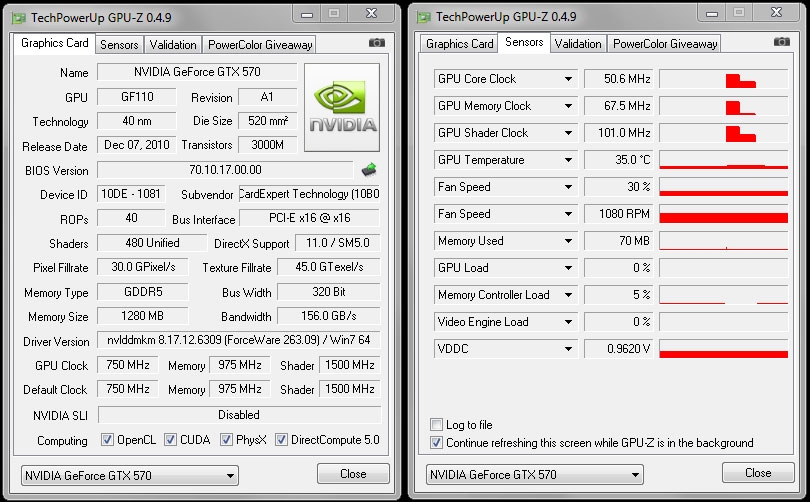
Task: Click the Driver Version text field
Action: point(238,341)
